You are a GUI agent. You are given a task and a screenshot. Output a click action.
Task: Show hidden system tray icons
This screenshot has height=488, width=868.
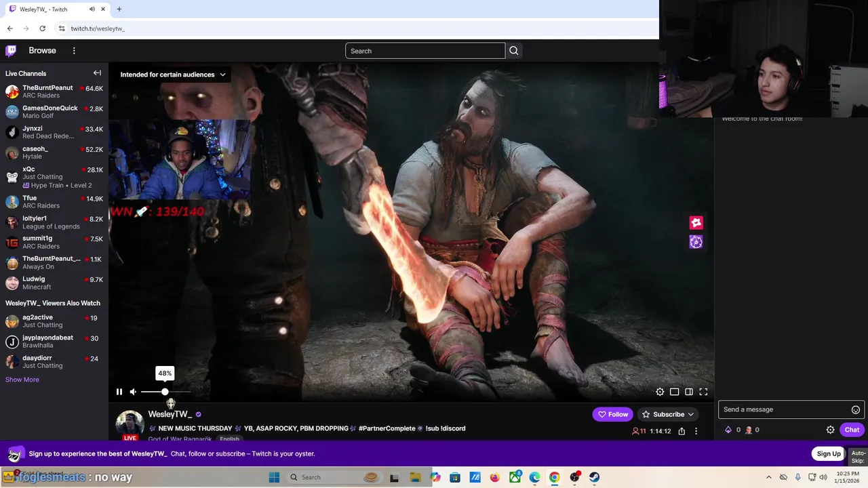pos(768,477)
